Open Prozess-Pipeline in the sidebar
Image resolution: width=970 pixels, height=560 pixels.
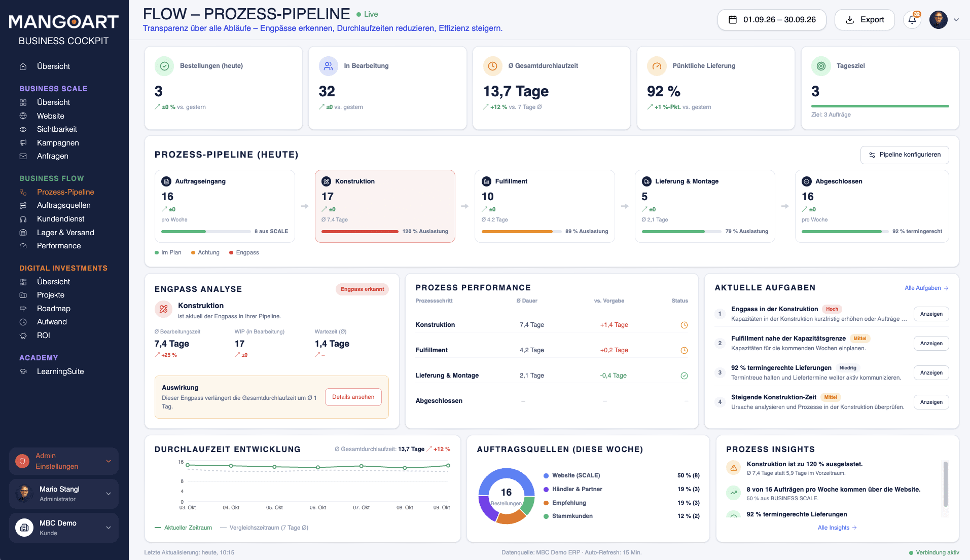click(65, 192)
